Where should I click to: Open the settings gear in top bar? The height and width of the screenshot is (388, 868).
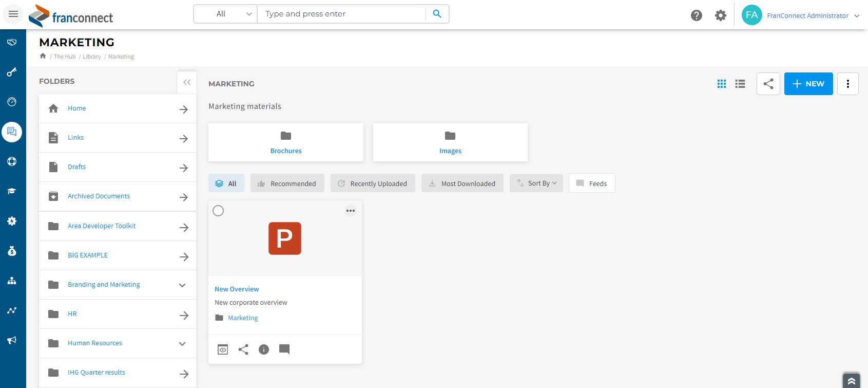(720, 15)
